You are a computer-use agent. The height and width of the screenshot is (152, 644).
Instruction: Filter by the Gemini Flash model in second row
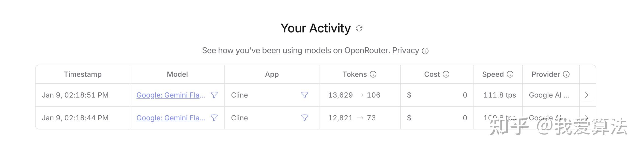point(214,118)
